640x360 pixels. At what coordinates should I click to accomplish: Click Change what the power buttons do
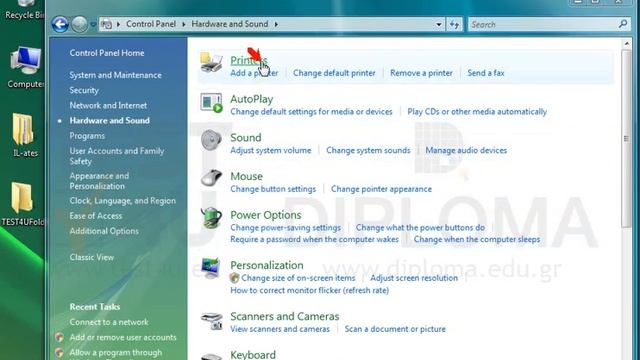[420, 227]
